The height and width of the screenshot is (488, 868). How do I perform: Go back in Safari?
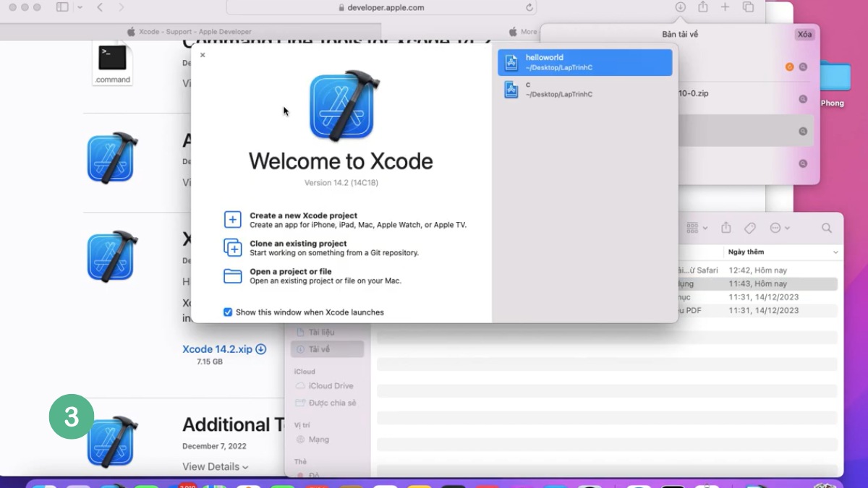pyautogui.click(x=100, y=7)
